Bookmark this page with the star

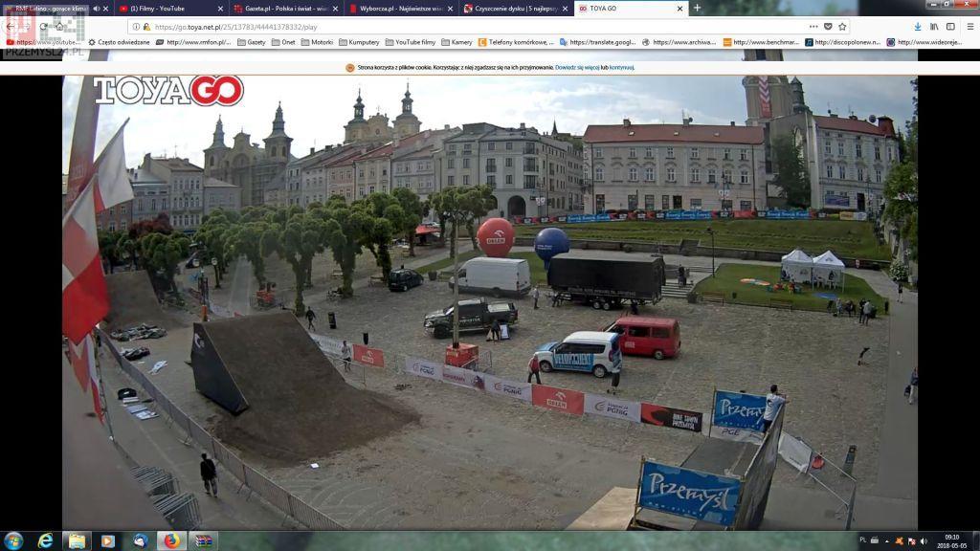[842, 27]
